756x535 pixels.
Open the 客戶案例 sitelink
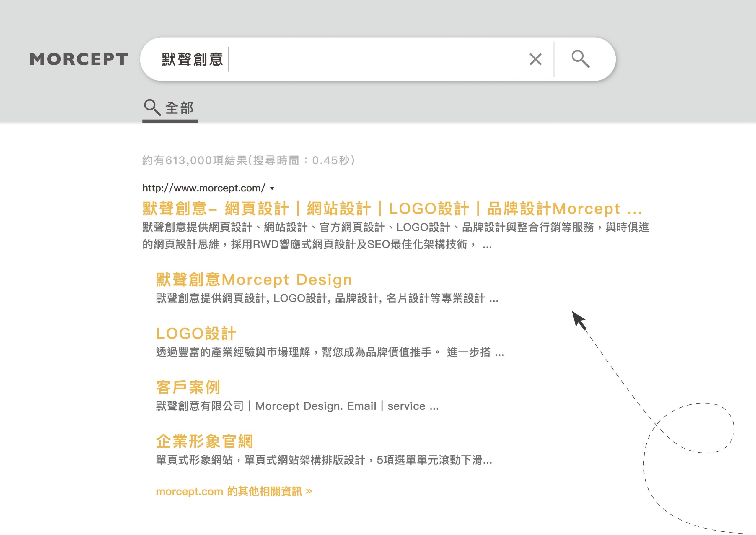pos(188,387)
